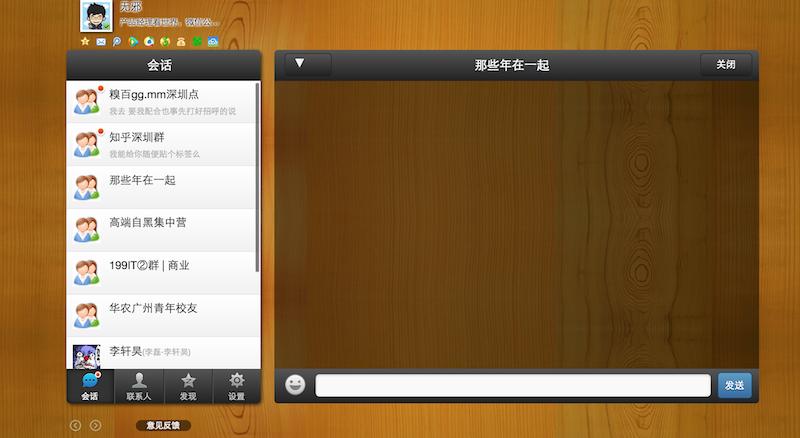Click the message input field

(513, 385)
